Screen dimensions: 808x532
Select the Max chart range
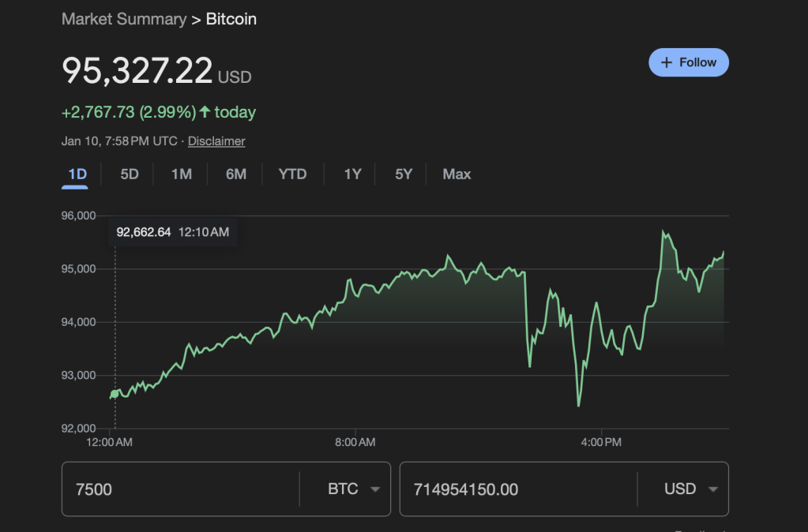coord(457,174)
